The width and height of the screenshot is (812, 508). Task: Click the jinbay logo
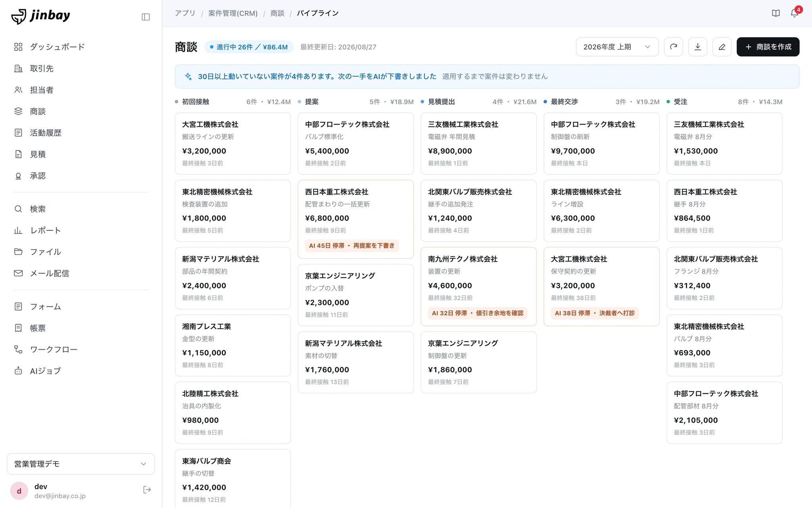41,16
